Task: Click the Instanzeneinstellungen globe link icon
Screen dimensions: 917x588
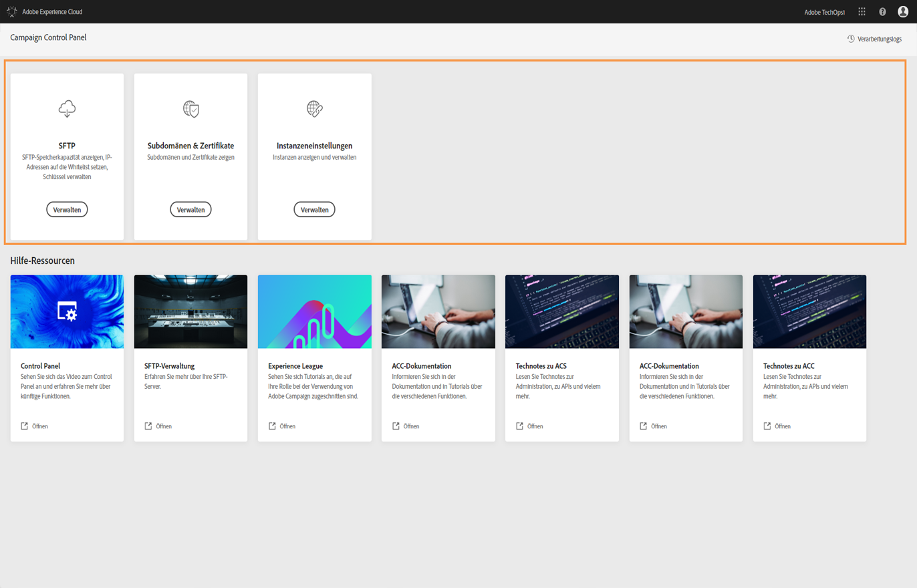Action: 315,108
